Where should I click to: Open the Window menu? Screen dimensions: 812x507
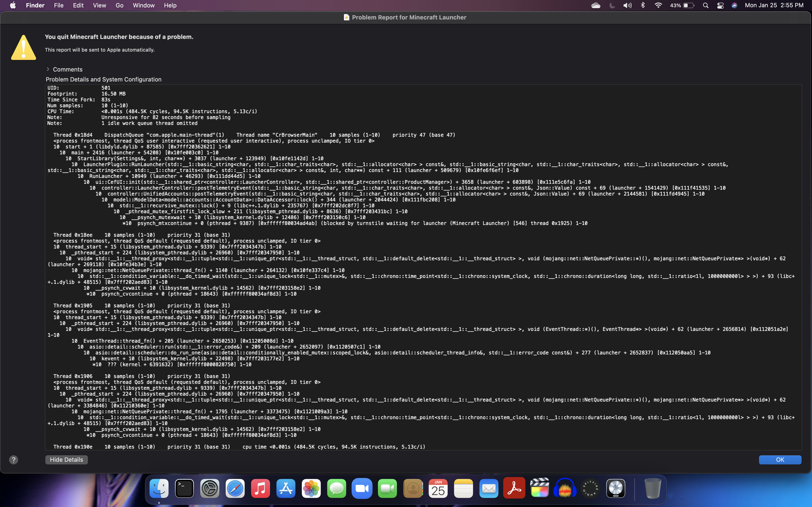point(143,5)
